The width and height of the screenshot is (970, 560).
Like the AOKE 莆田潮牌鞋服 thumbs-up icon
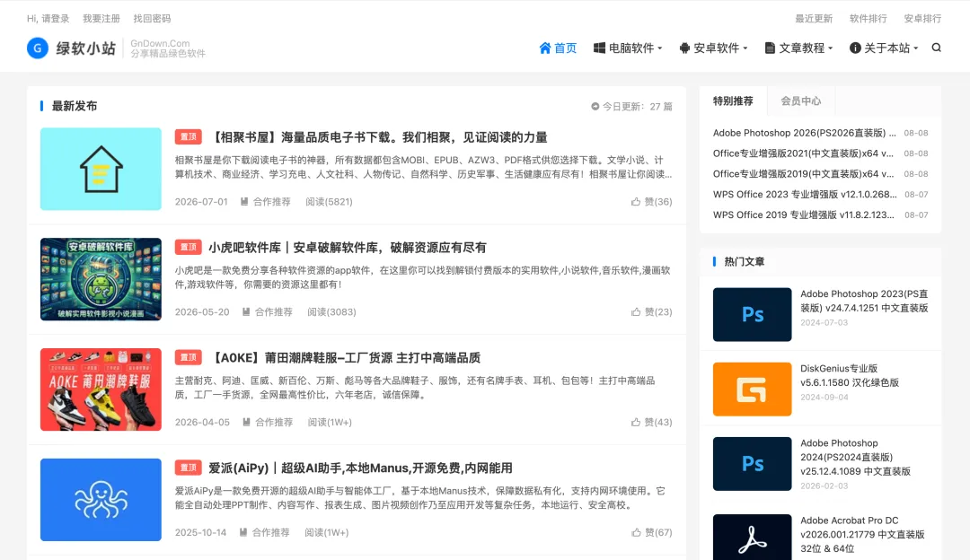[x=635, y=422]
